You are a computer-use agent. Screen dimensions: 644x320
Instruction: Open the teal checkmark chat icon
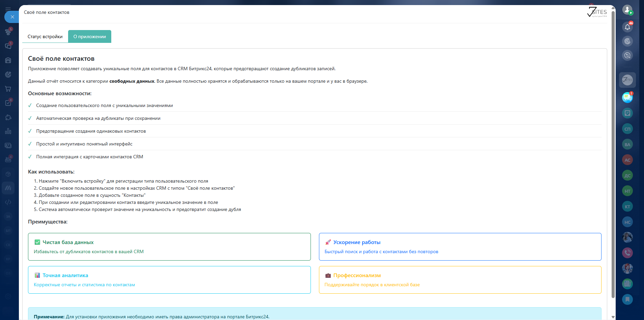(x=627, y=113)
